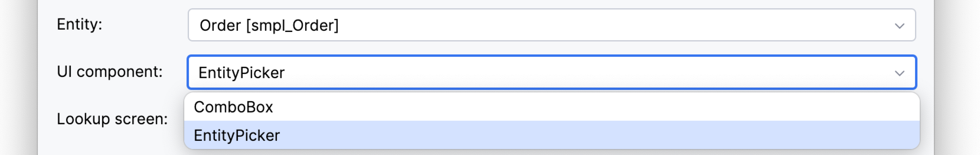Image resolution: width=980 pixels, height=155 pixels.
Task: Choose the highlighted EntityPicker list option
Action: [x=237, y=135]
